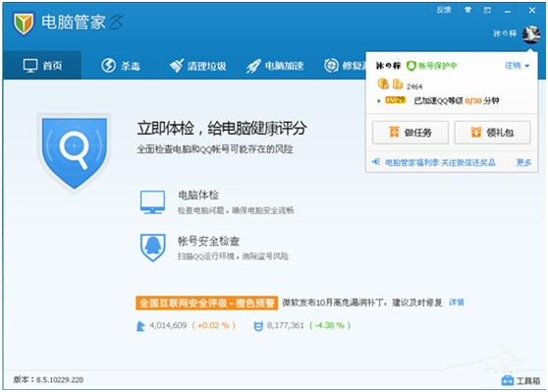Click the 反馈 feedback link in title bar

[x=444, y=10]
